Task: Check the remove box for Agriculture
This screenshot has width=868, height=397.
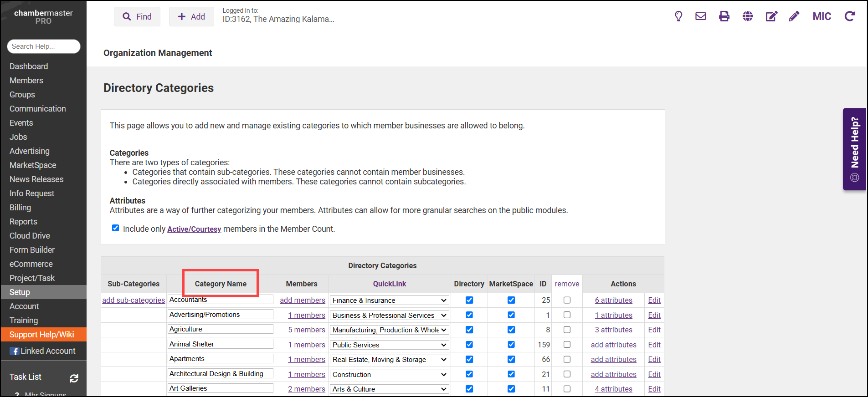Action: click(567, 330)
